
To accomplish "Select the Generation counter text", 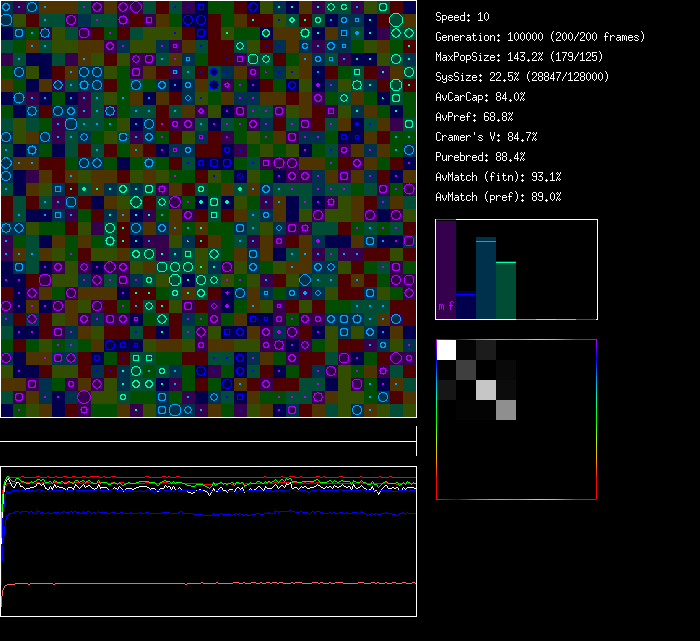I will pyautogui.click(x=540, y=37).
